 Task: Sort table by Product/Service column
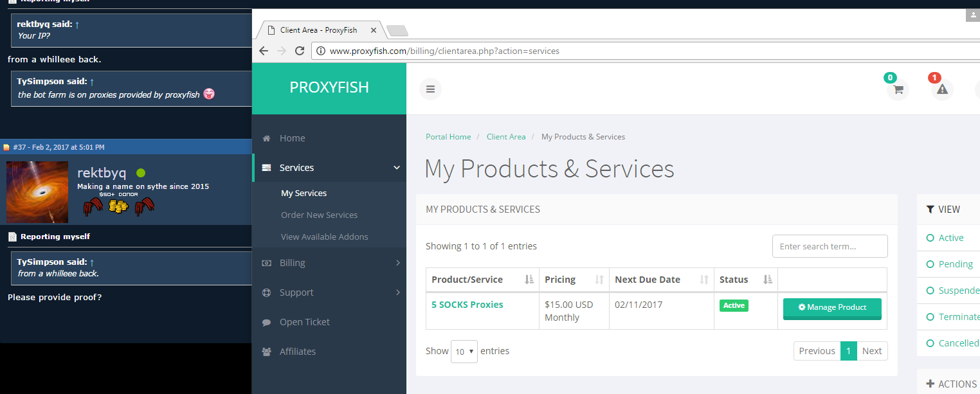482,280
